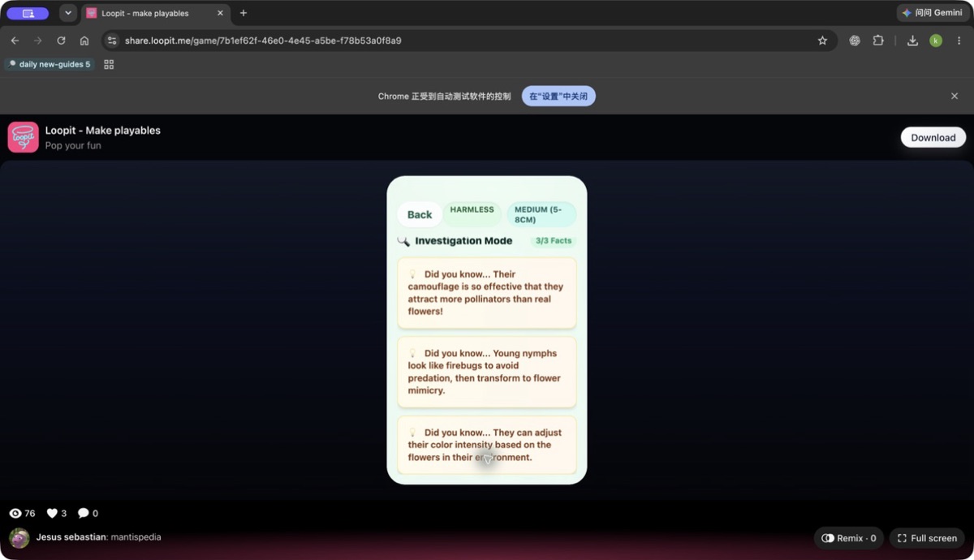Image resolution: width=974 pixels, height=560 pixels.
Task: Go to the home page icon
Action: tap(84, 41)
